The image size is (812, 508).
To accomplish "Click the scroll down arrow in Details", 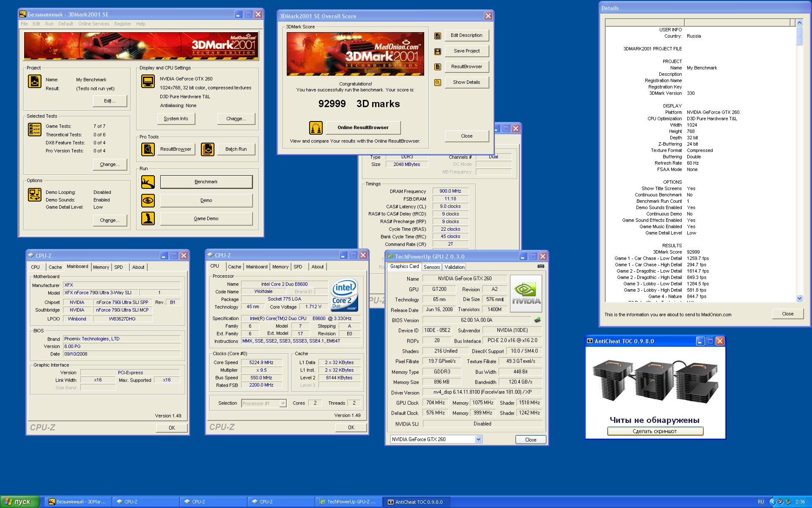I will pos(799,298).
